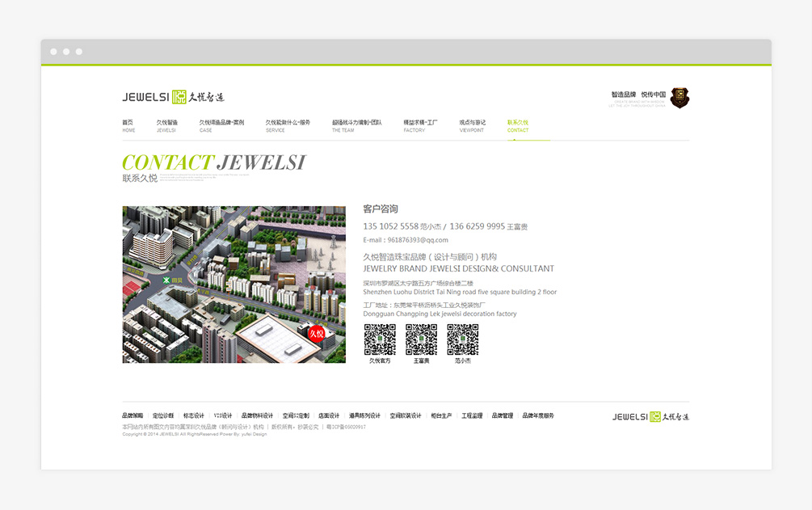The height and width of the screenshot is (510, 812).
Task: Open the 品牌年度服务 footer link
Action: [x=538, y=415]
